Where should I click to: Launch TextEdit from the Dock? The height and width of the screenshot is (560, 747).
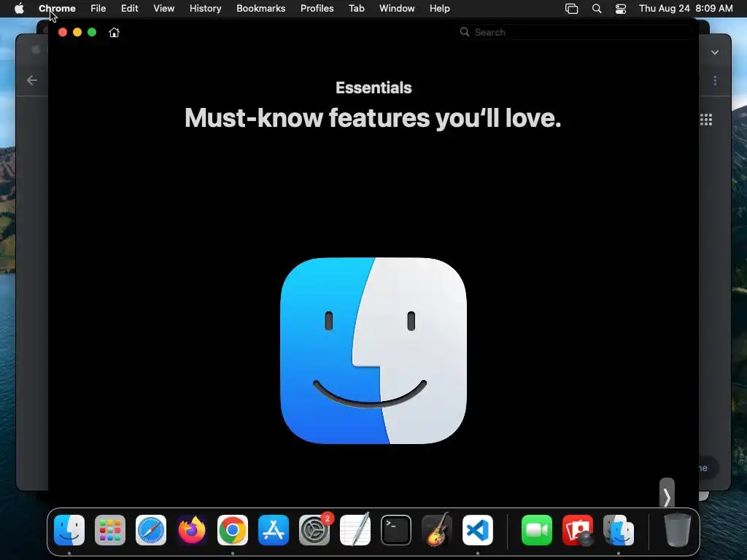355,530
